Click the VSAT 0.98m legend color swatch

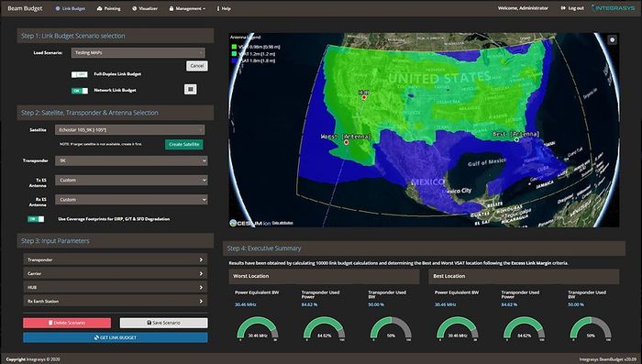click(x=234, y=47)
